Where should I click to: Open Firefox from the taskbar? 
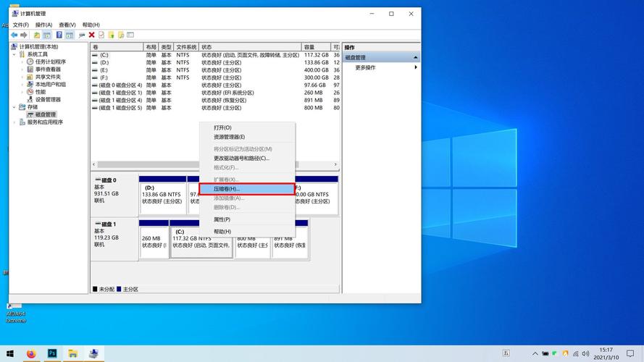[31, 353]
